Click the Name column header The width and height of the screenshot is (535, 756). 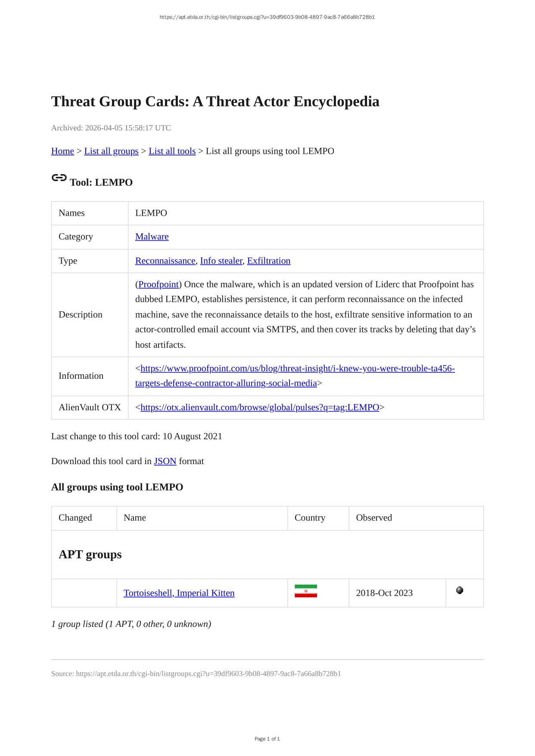click(135, 518)
